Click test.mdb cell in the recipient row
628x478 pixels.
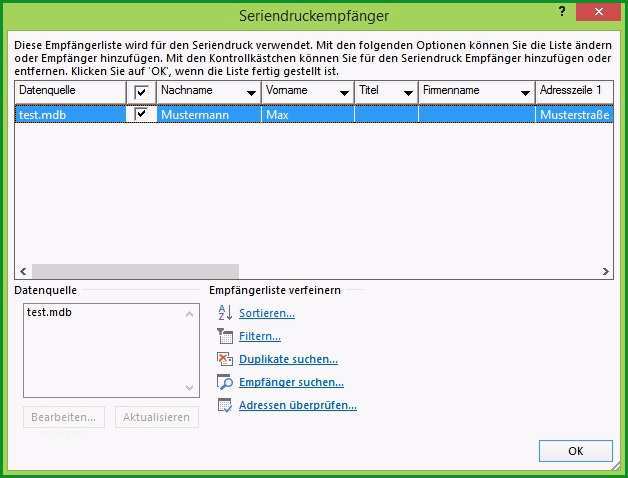coord(70,115)
